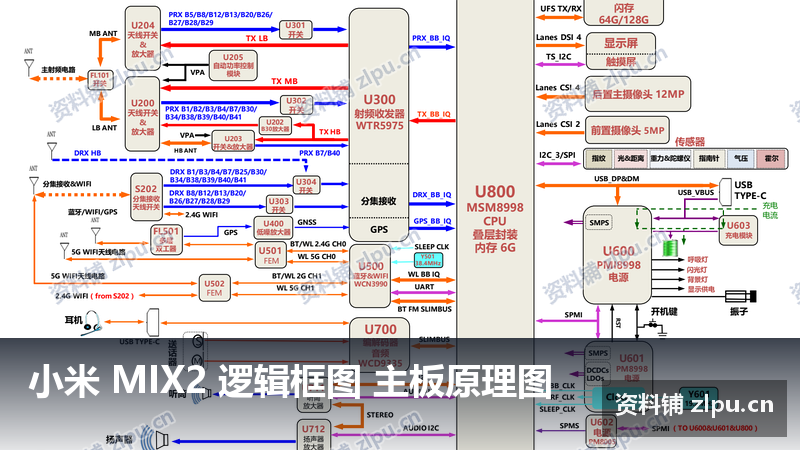Click the 重力&陀螺仪 sensor cell

click(670, 159)
